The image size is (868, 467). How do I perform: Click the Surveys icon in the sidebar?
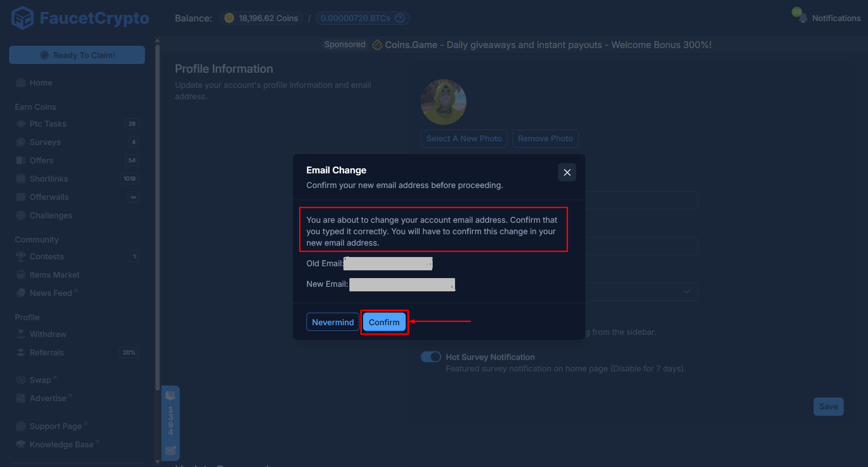tap(21, 142)
